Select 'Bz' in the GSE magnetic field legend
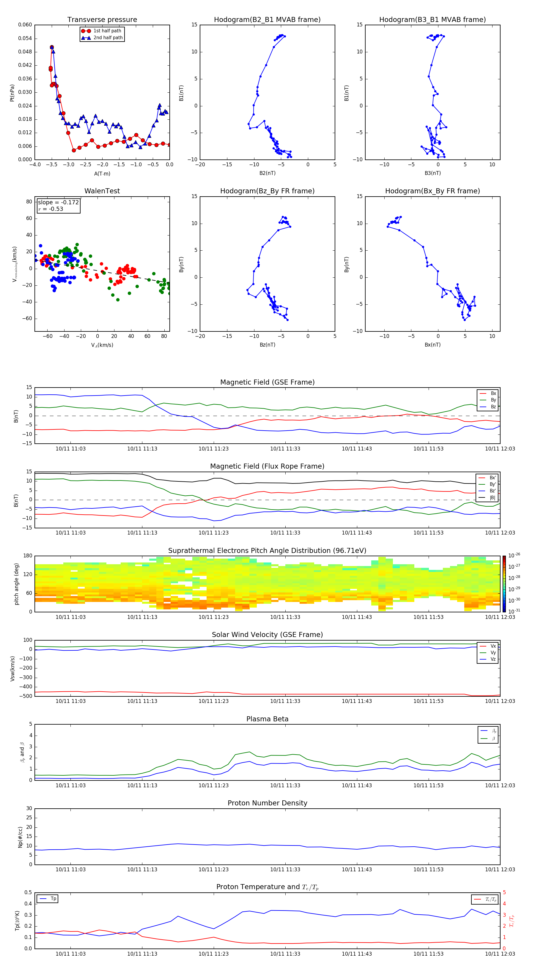This screenshot has width=535, height=980. pos(488,407)
